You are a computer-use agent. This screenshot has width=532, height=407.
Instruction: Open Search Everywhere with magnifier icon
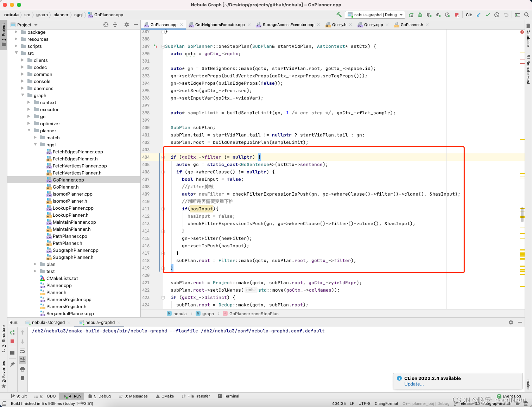tap(526, 15)
